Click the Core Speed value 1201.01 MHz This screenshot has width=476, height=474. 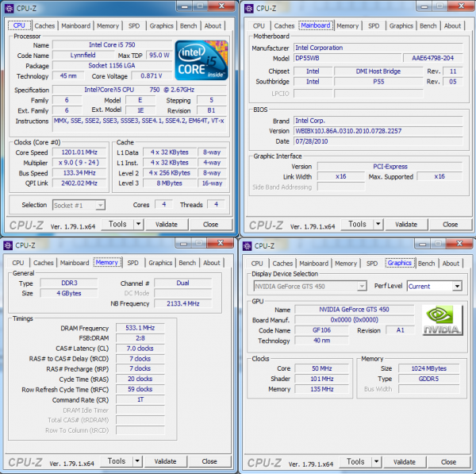pos(79,152)
